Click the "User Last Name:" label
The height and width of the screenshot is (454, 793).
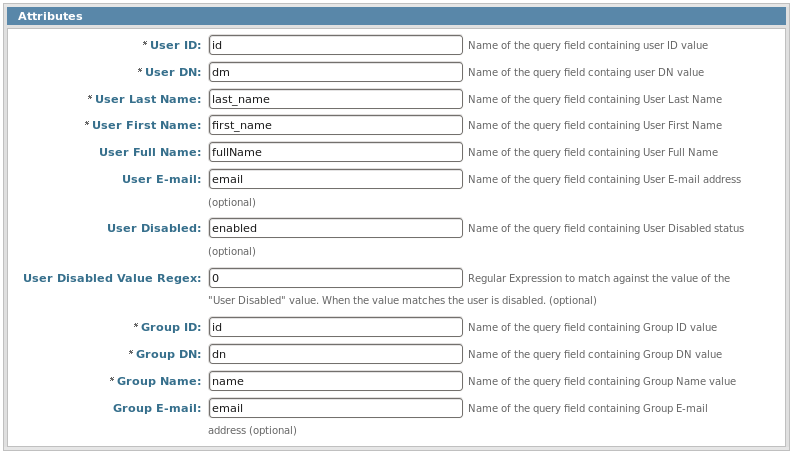click(148, 99)
